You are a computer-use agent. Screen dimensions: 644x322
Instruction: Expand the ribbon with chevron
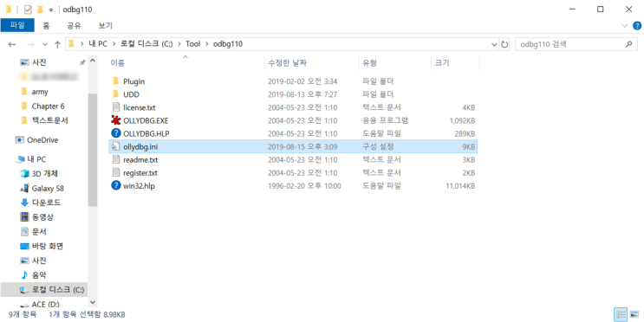[x=625, y=26]
